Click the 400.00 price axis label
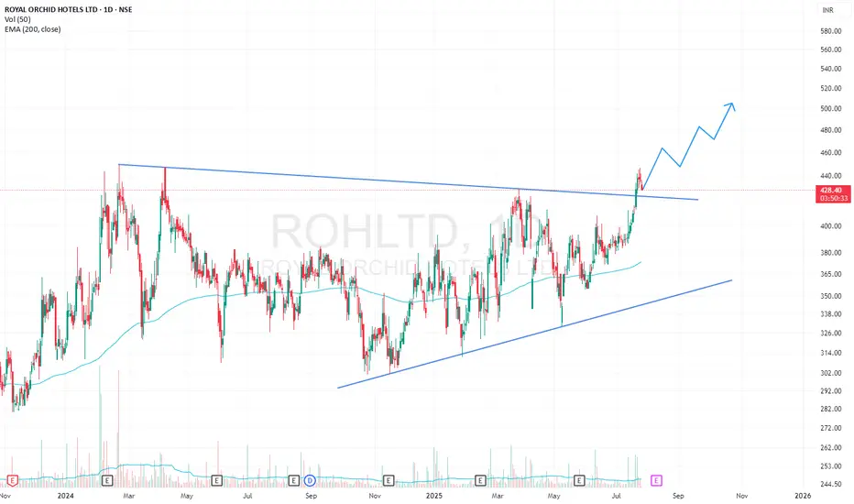The image size is (854, 504). coord(831,226)
